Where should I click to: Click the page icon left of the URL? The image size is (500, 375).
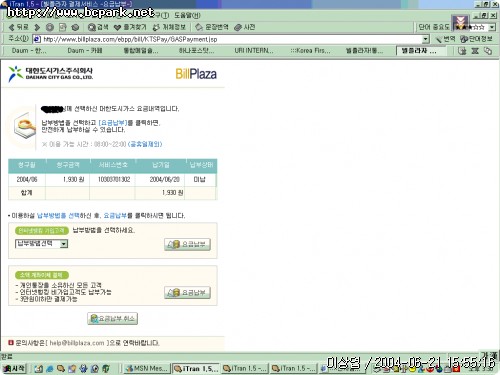(37, 39)
